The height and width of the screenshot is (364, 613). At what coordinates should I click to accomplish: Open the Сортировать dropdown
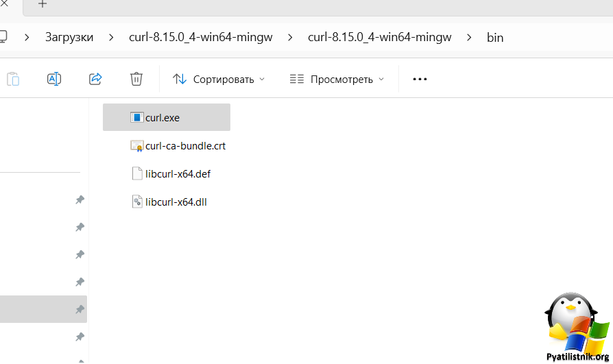(219, 80)
